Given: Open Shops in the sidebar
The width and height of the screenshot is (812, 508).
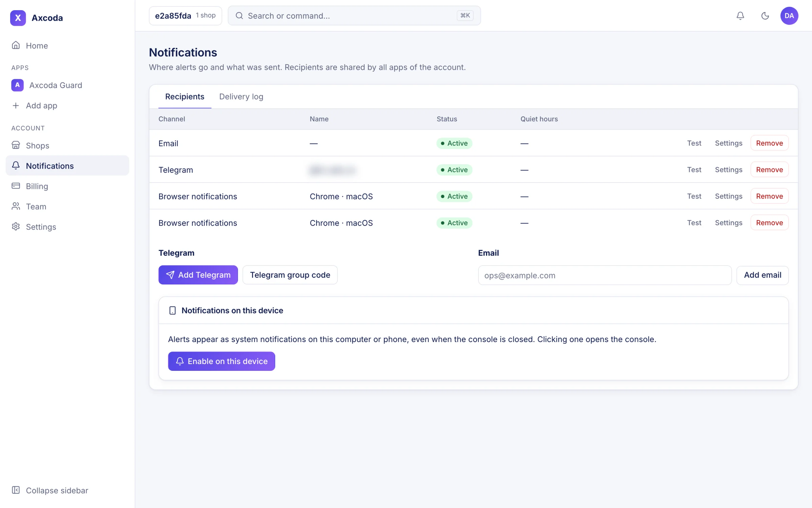Looking at the screenshot, I should 67,145.
